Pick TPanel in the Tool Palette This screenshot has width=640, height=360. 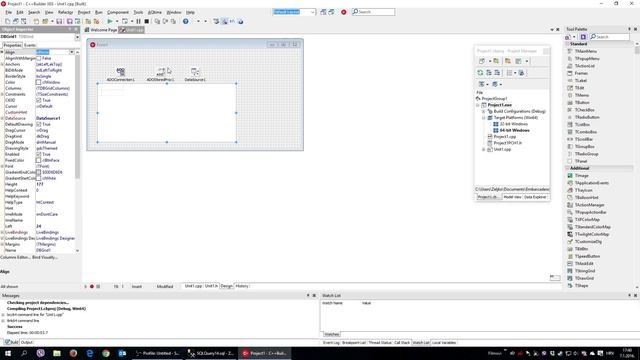[581, 161]
